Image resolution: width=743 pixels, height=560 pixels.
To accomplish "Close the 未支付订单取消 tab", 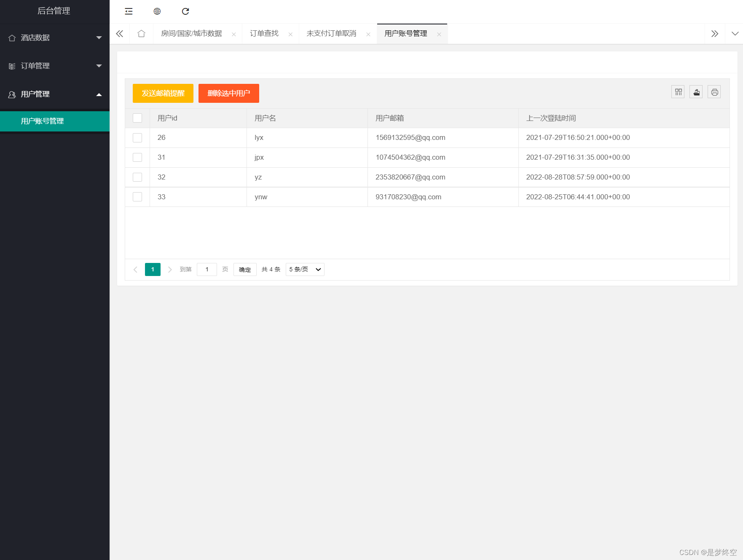I will coord(368,35).
